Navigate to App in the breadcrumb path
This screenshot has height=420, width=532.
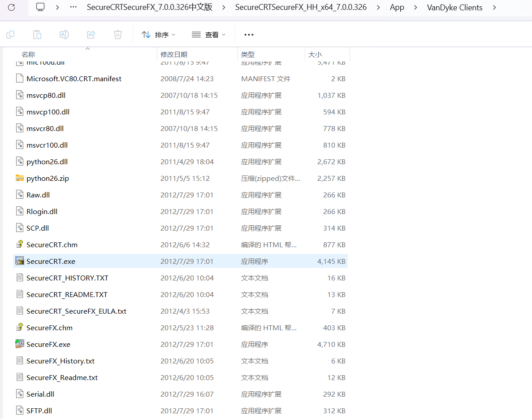pyautogui.click(x=397, y=8)
